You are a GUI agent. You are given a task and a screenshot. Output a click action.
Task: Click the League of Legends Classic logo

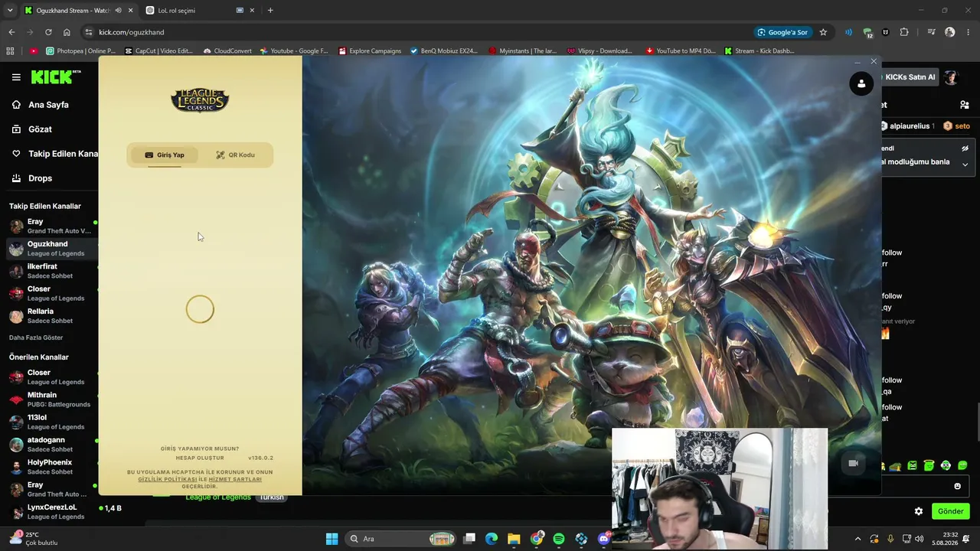click(x=200, y=99)
